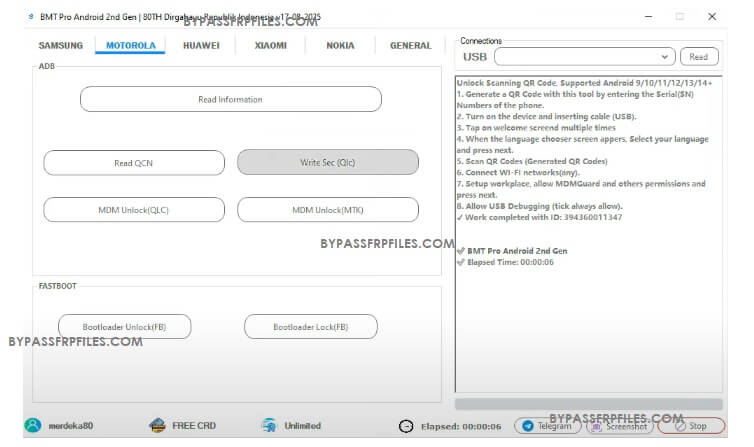The height and width of the screenshot is (447, 754).
Task: Select the XIAOMI tab
Action: (x=270, y=45)
